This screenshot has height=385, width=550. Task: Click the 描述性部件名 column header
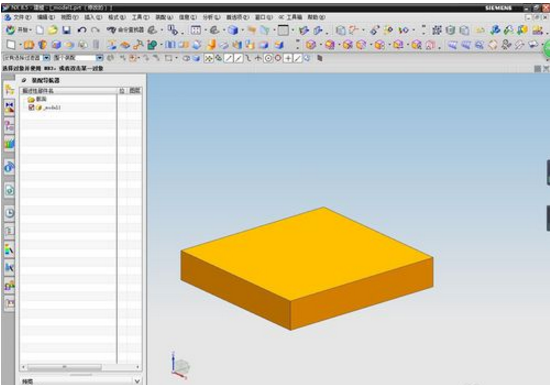pyautogui.click(x=68, y=91)
